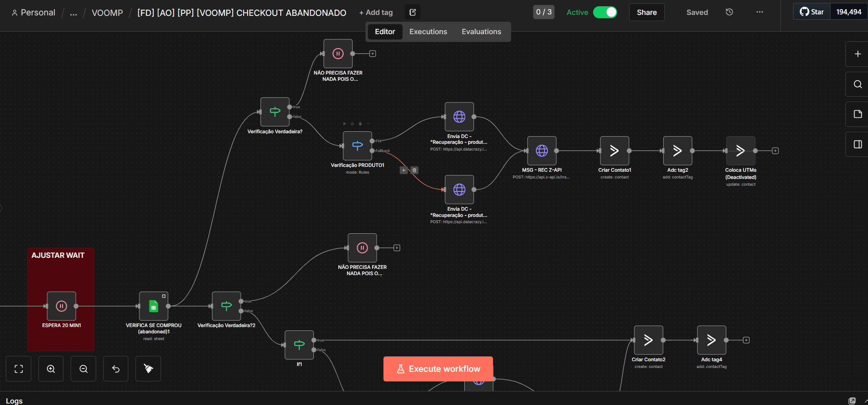Select the Adc tag4 node
The image size is (868, 405).
pyautogui.click(x=711, y=340)
